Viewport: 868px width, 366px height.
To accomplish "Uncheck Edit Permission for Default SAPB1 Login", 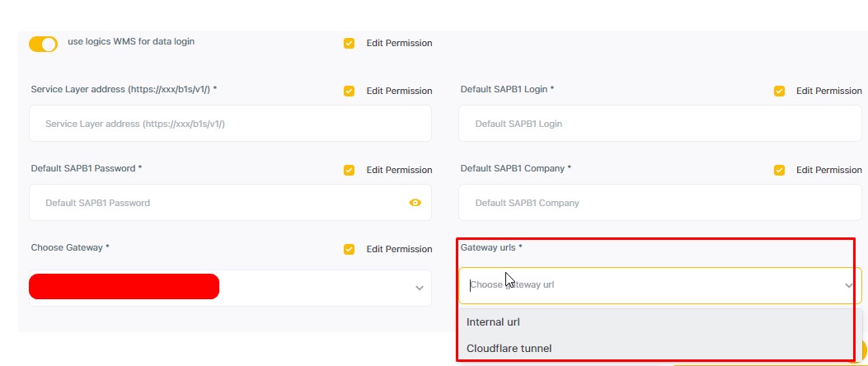I will [779, 91].
